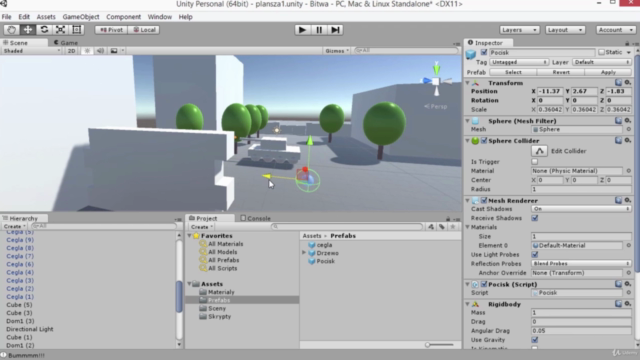Screen dimensions: 640x360
Task: Click Element 0 material picker circle
Action: click(629, 245)
